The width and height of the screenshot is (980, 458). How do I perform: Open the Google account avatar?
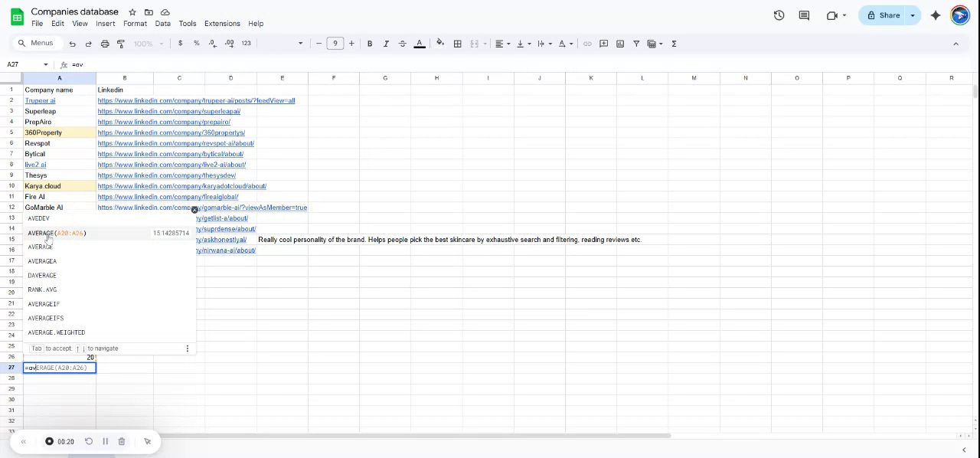960,15
